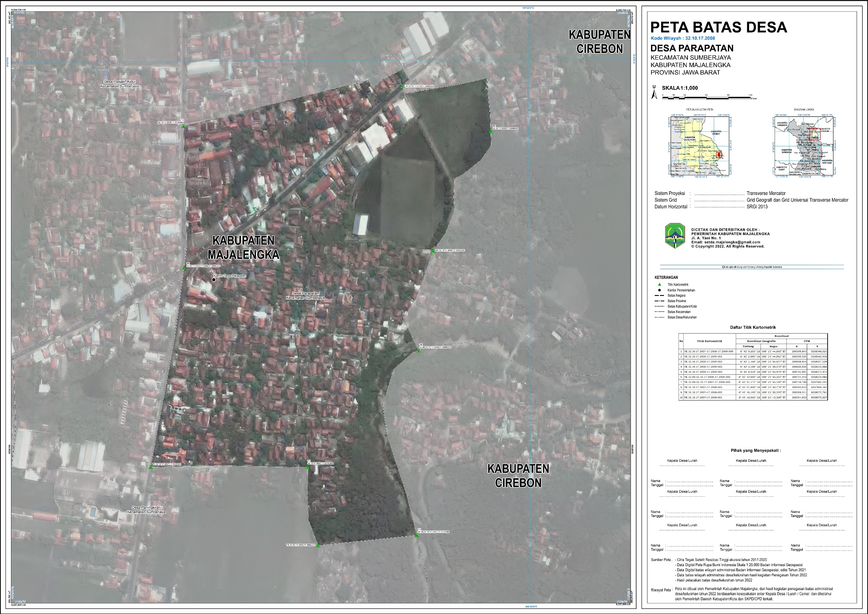Click the SRGI 2013 datum value
868x614 pixels.
click(757, 207)
